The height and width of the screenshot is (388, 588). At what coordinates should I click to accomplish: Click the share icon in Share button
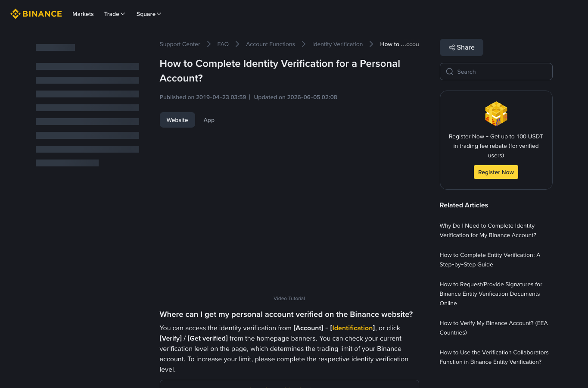click(x=452, y=47)
